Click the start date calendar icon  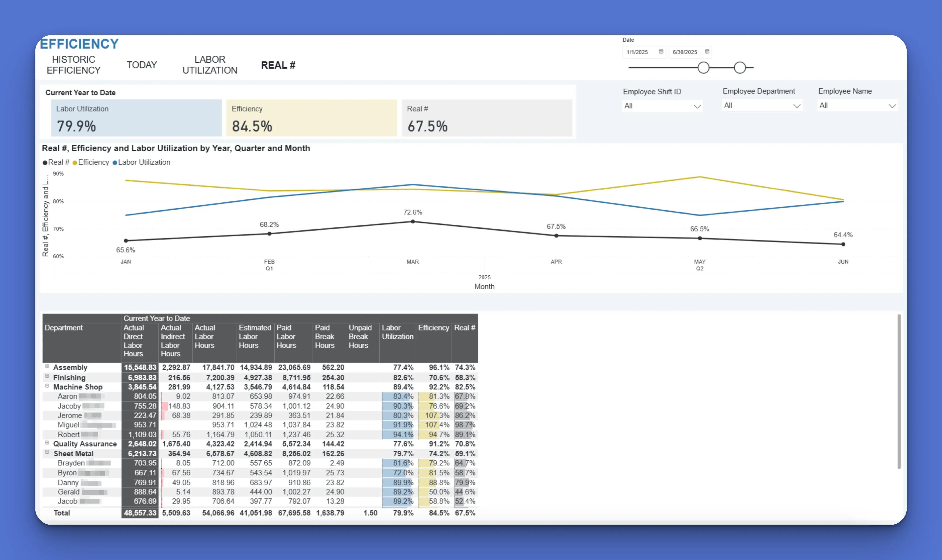pyautogui.click(x=662, y=52)
